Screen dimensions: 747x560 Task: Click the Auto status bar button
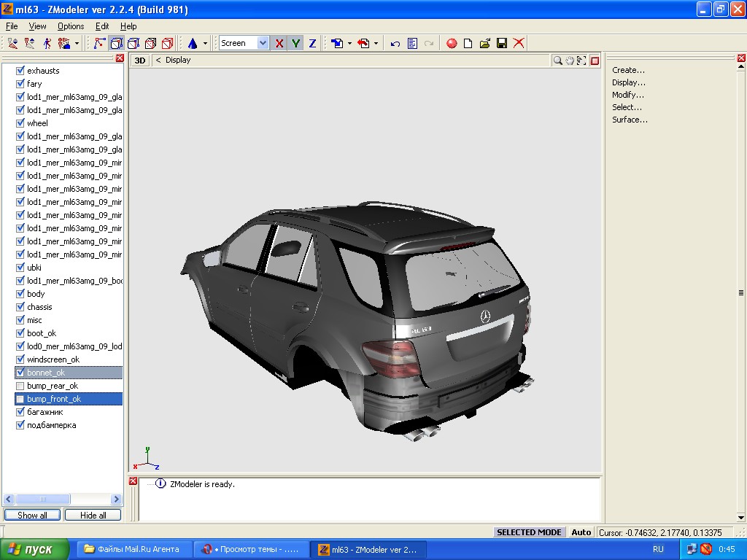pos(581,532)
